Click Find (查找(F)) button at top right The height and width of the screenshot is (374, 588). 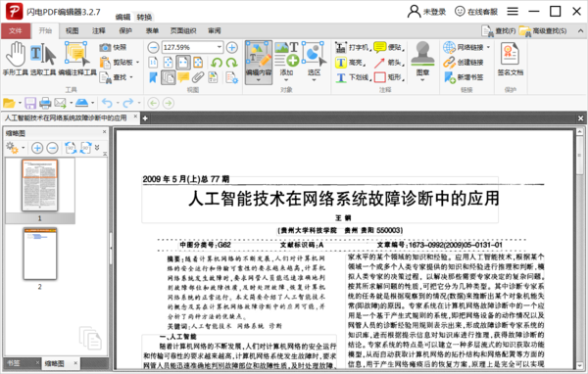(499, 31)
